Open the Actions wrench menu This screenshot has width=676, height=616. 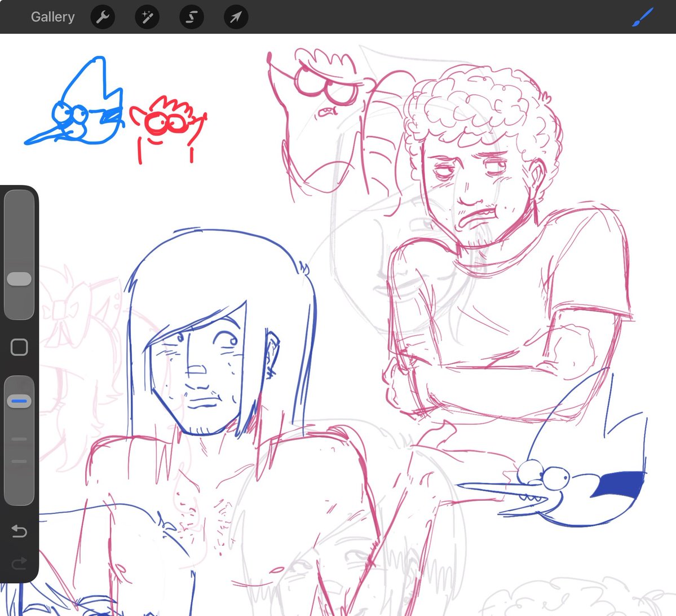click(103, 17)
